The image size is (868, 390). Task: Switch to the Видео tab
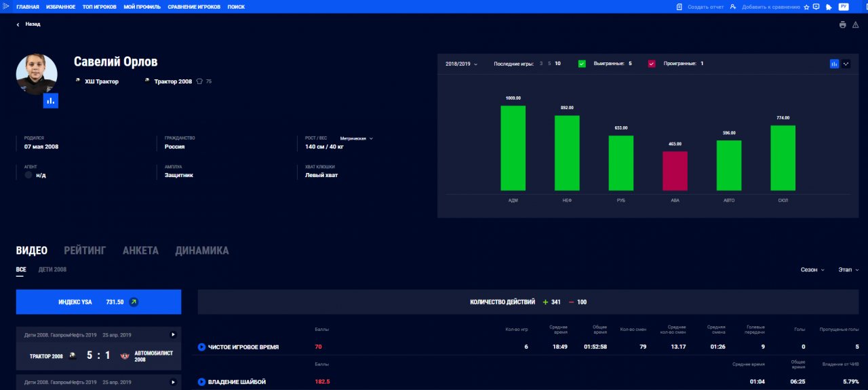click(32, 250)
